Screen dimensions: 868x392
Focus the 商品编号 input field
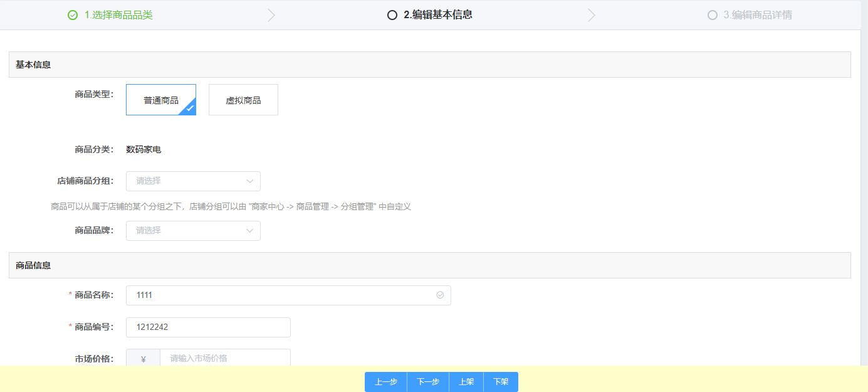[208, 327]
